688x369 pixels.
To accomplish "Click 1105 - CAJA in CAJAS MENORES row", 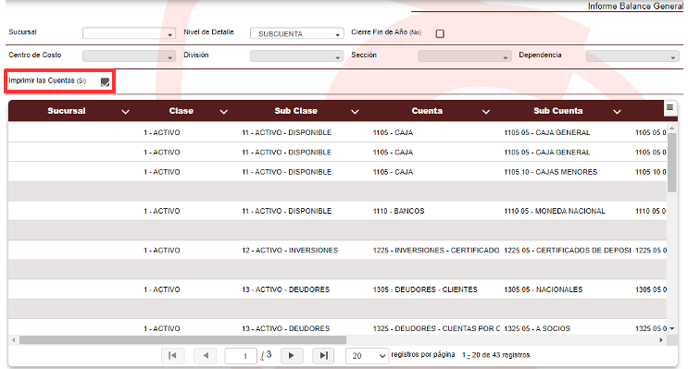I will pyautogui.click(x=393, y=172).
